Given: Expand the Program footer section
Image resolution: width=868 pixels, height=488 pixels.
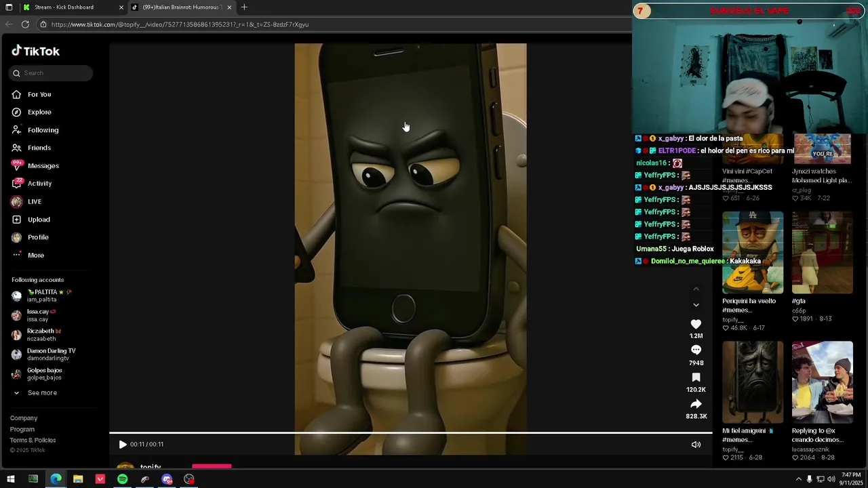Looking at the screenshot, I should pyautogui.click(x=22, y=430).
